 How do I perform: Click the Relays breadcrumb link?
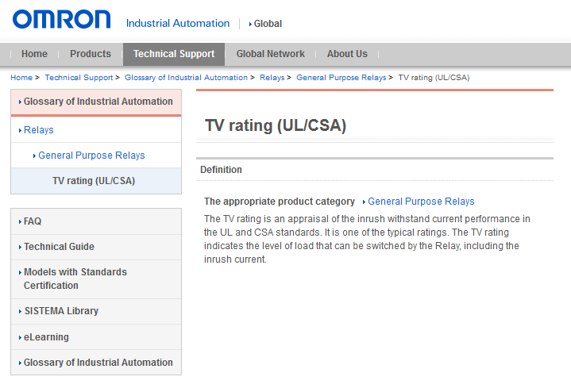click(272, 78)
